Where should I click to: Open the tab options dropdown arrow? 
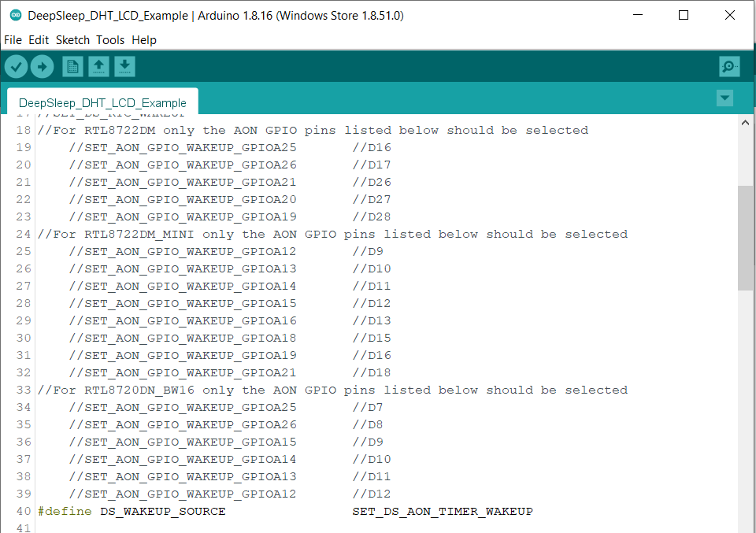click(x=724, y=98)
